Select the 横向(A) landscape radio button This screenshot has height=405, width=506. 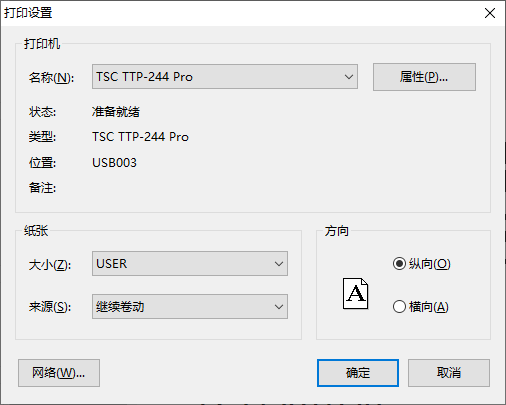[399, 307]
